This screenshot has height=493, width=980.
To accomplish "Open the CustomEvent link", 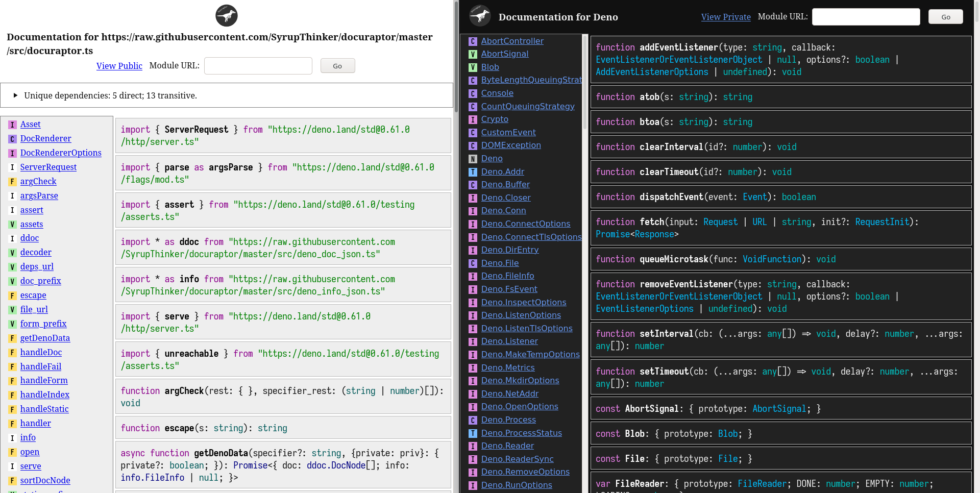I will 508,132.
